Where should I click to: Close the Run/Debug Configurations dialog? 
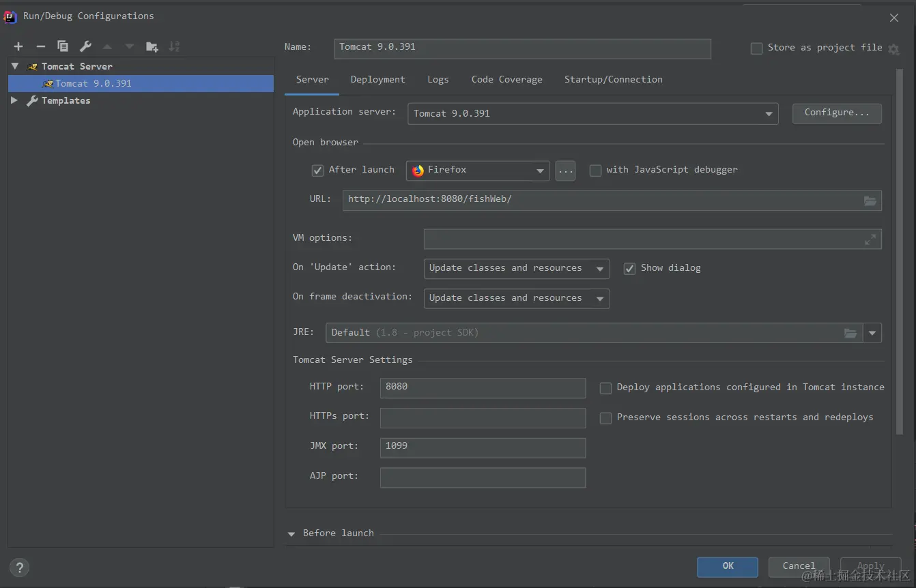[x=894, y=18]
